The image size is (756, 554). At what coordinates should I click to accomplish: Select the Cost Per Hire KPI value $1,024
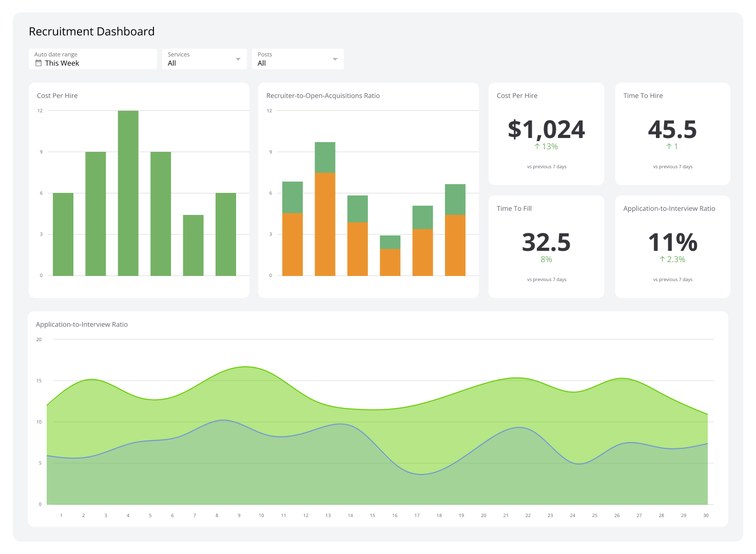[546, 129]
